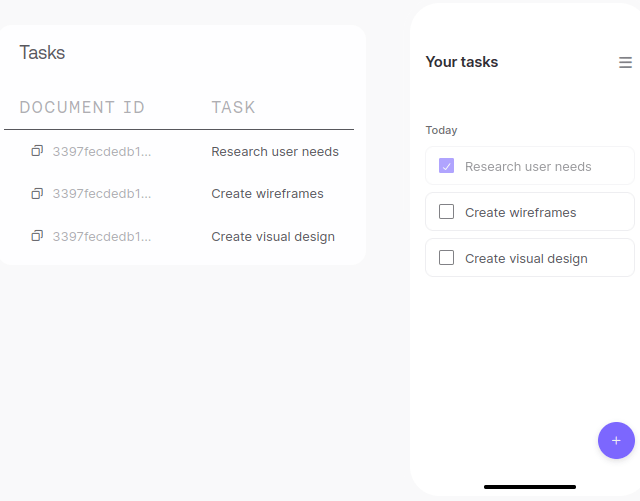The image size is (640, 501).
Task: Uncheck the Research user needs checkbox
Action: [447, 166]
